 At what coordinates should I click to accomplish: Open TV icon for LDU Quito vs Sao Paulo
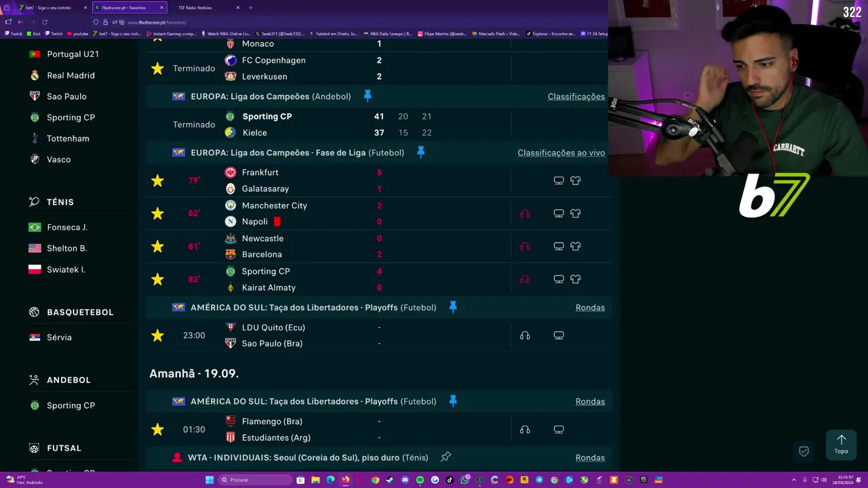tap(559, 335)
